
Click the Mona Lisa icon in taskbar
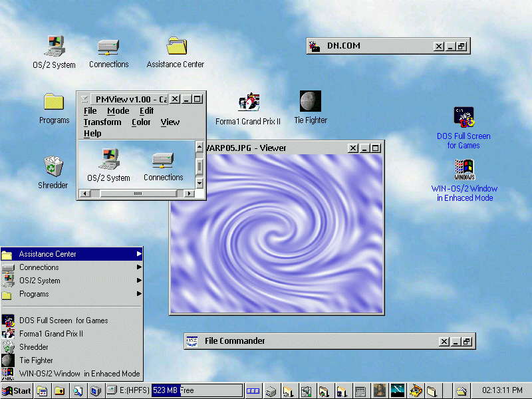pos(380,390)
